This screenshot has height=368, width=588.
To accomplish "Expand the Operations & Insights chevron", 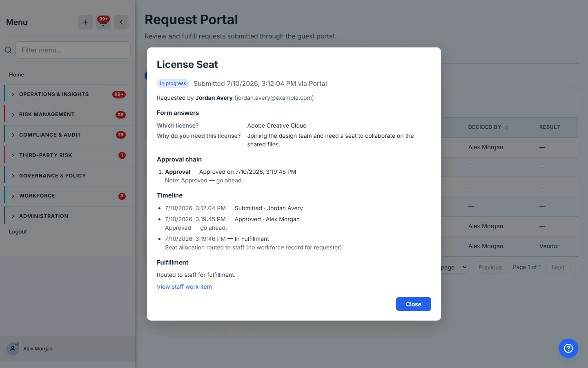I will click(13, 94).
